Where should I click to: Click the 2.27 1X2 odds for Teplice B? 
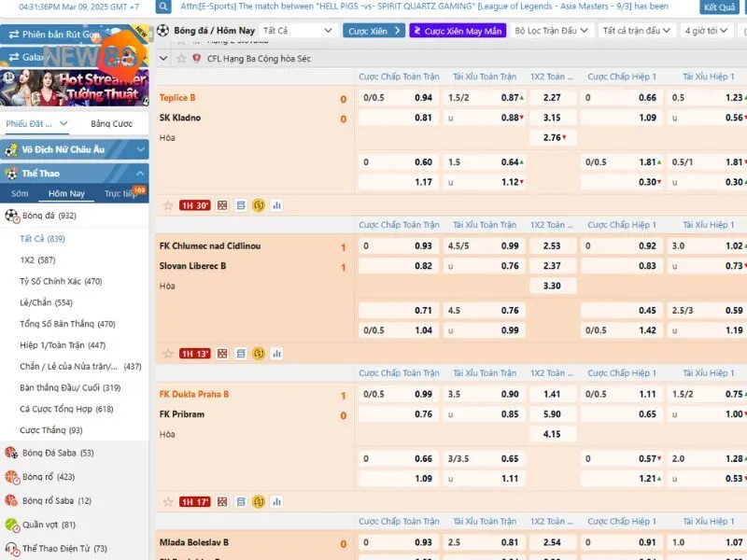(x=552, y=98)
